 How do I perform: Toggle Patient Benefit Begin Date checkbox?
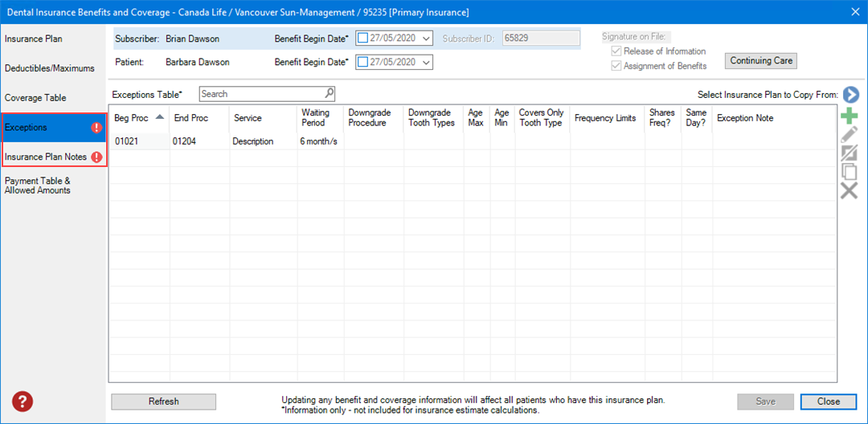tap(362, 62)
